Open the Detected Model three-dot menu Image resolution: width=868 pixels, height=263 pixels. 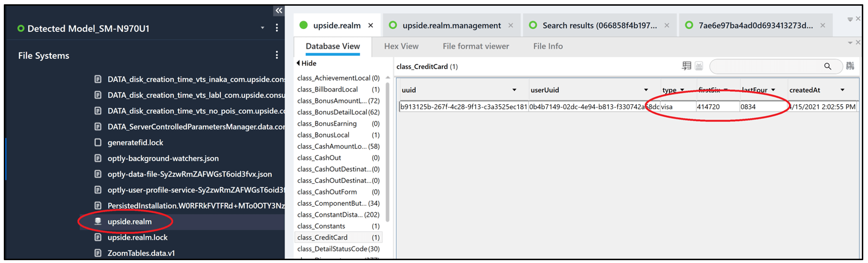(277, 28)
